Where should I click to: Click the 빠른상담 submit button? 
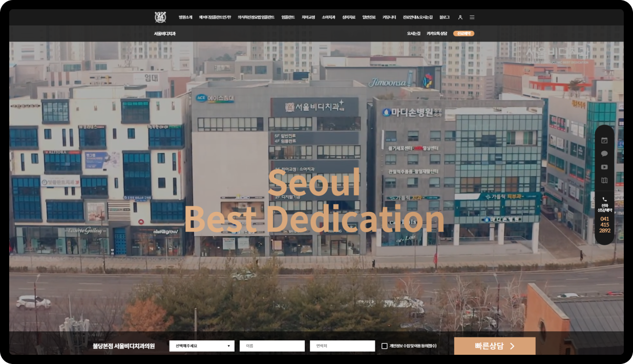pyautogui.click(x=495, y=346)
